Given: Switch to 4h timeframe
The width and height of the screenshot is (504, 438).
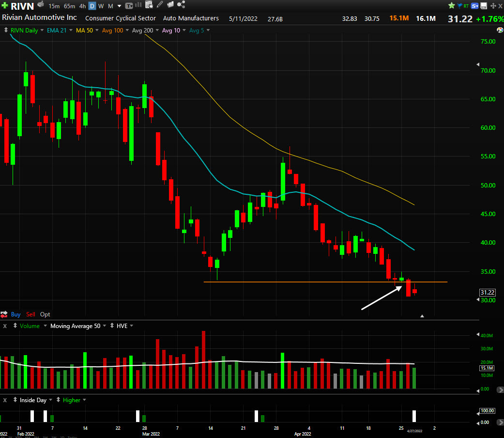Looking at the screenshot, I should [83, 6].
